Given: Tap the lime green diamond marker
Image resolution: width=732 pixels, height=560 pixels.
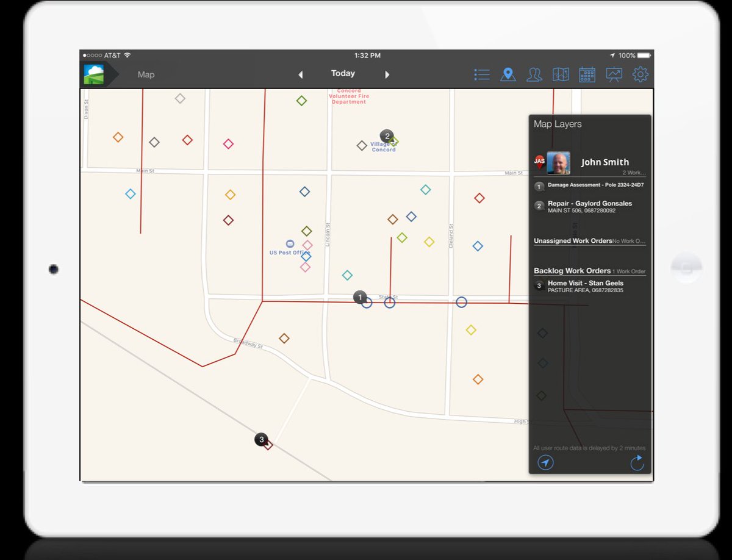Looking at the screenshot, I should pyautogui.click(x=402, y=237).
